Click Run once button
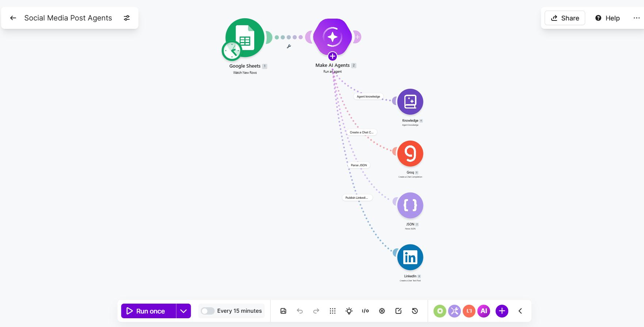644x327 pixels. (x=149, y=311)
